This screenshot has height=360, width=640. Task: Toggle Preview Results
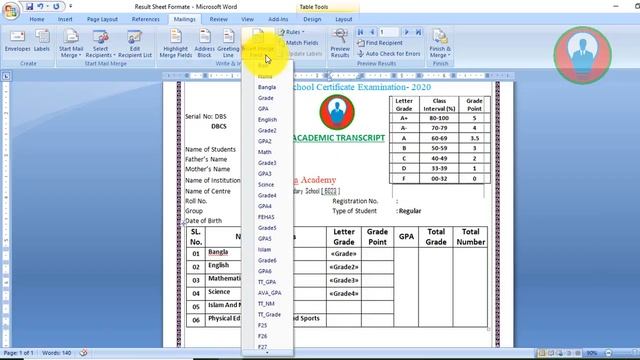pyautogui.click(x=340, y=43)
